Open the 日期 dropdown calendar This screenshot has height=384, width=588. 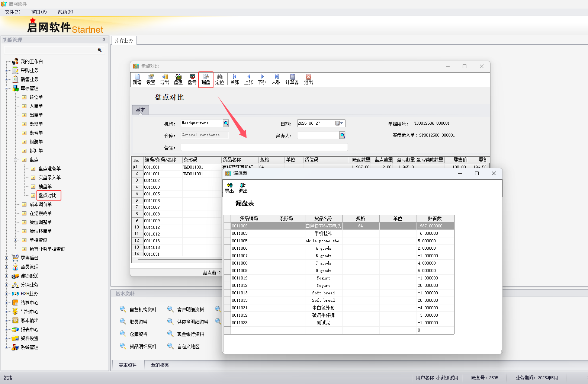point(339,123)
